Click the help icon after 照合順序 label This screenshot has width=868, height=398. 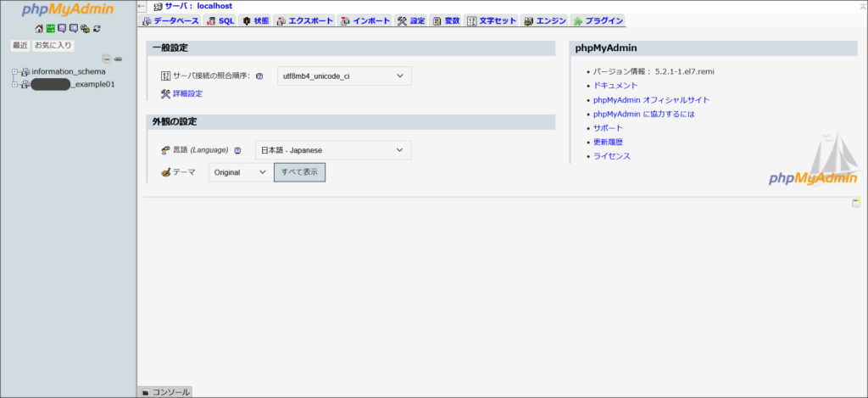coord(259,76)
